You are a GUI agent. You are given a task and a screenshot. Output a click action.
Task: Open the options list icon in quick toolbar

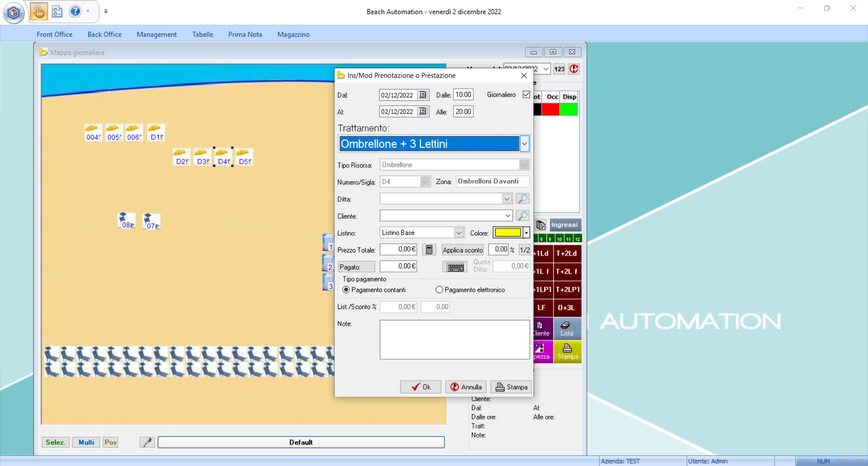pyautogui.click(x=57, y=12)
